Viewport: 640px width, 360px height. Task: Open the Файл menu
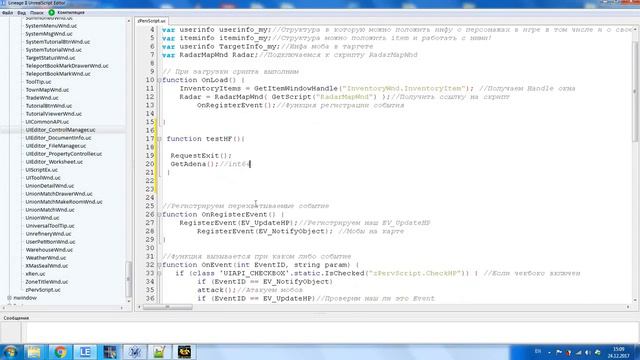click(7, 13)
